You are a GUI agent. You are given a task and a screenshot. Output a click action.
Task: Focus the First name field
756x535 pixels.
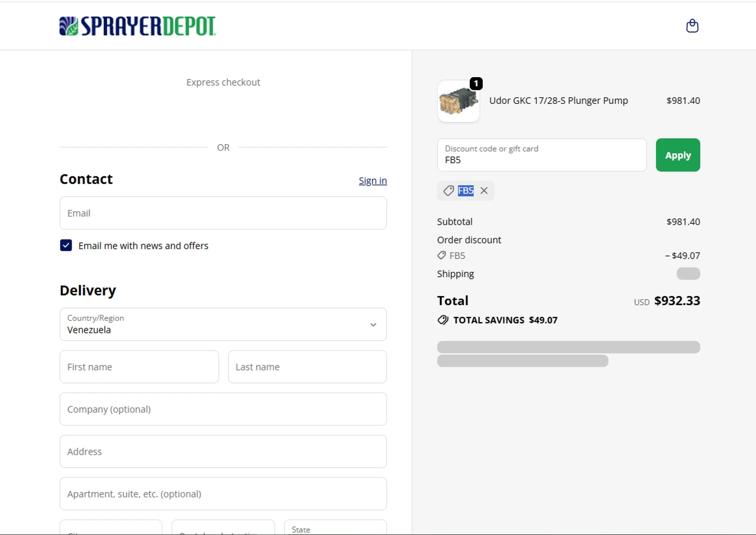click(x=139, y=367)
